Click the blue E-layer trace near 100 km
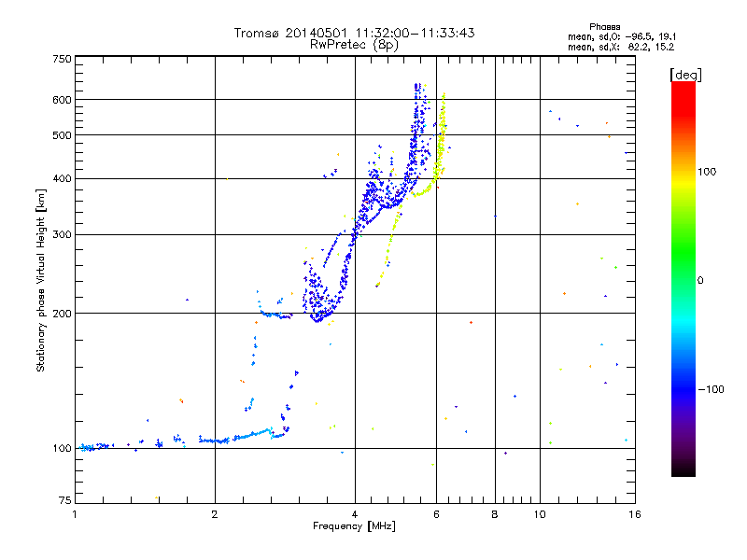The height and width of the screenshot is (560, 747). 215,441
